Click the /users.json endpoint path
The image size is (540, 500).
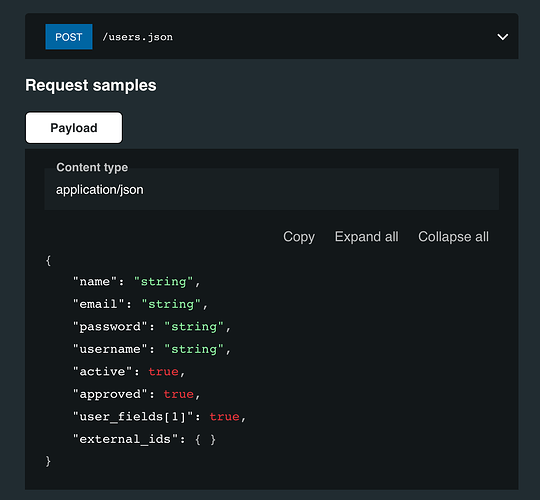pos(137,37)
